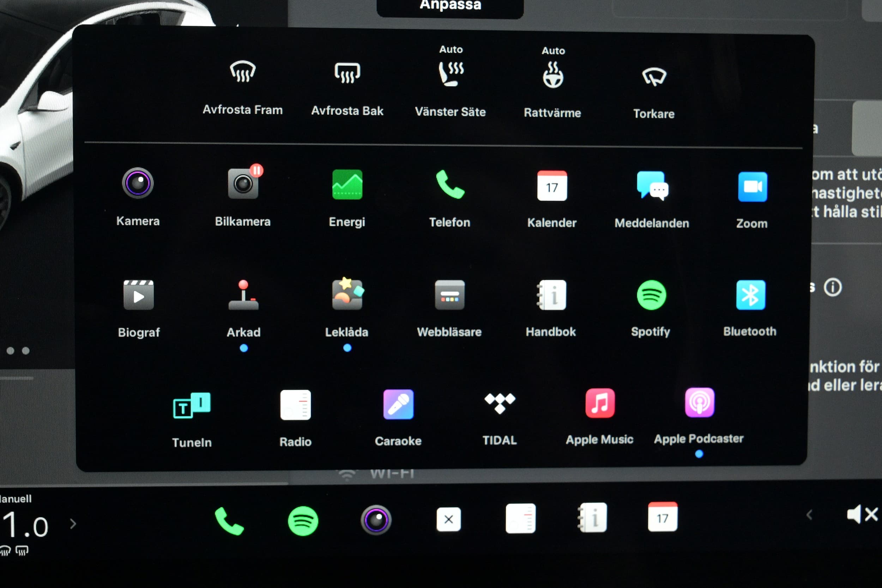Image resolution: width=882 pixels, height=588 pixels.
Task: Click the info icon in background panel
Action: tap(833, 287)
